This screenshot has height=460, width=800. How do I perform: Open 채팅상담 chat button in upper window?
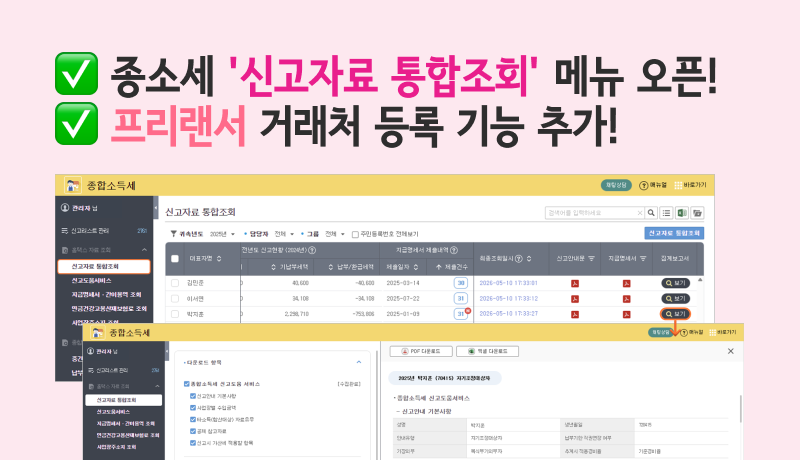tap(616, 185)
